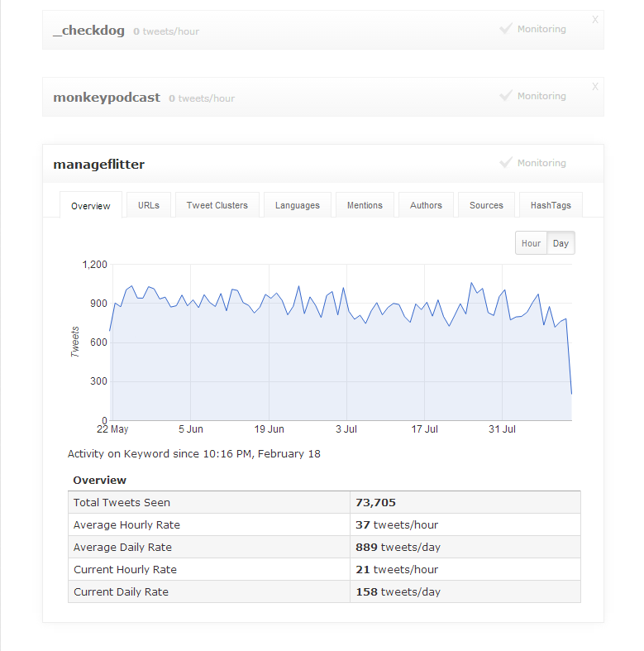Show the Sources tab
This screenshot has width=644, height=651.
(486, 205)
